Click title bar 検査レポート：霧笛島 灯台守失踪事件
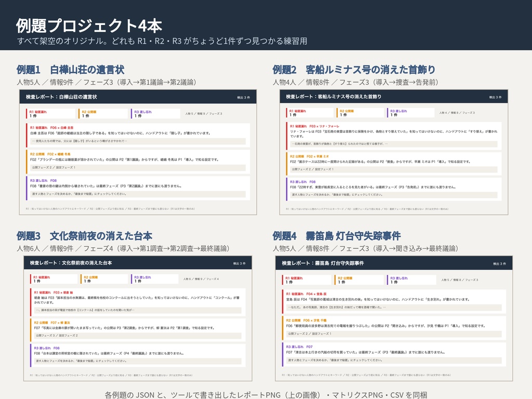Screen dimensions: 532x399 394,263
